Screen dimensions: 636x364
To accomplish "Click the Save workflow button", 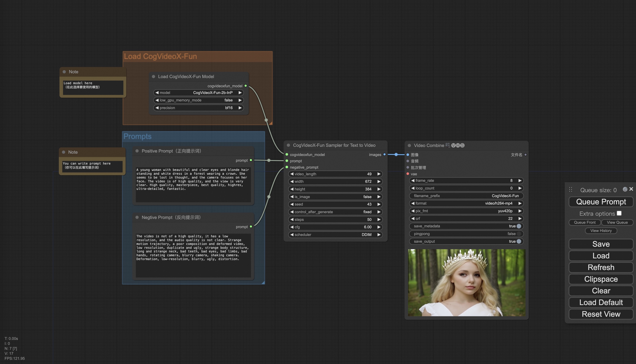I will (601, 244).
